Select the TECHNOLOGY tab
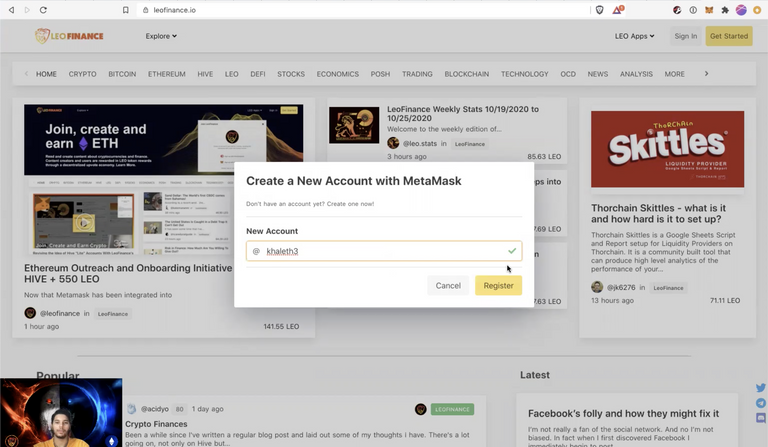This screenshot has width=768, height=447. (525, 74)
